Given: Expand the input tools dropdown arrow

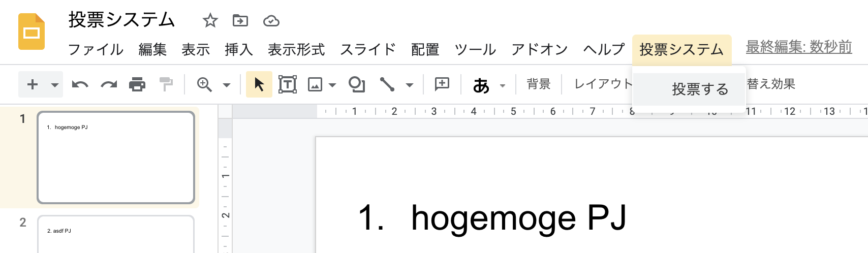Looking at the screenshot, I should [503, 85].
